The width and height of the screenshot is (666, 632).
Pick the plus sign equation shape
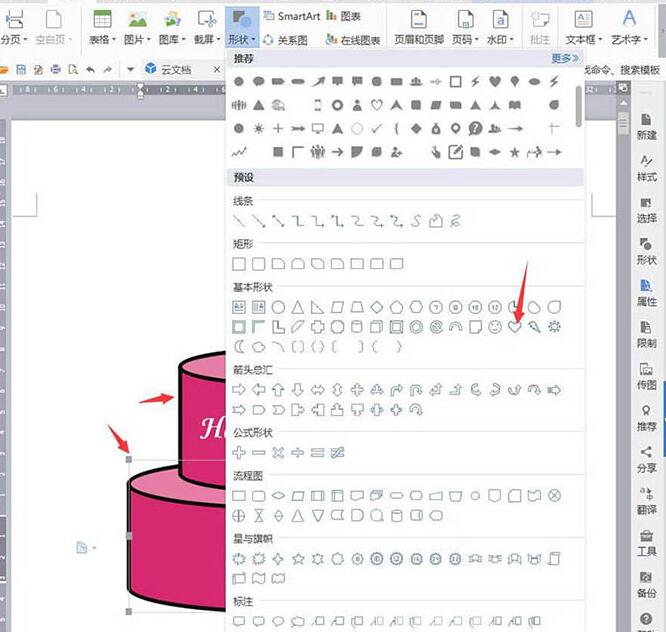[x=239, y=452]
